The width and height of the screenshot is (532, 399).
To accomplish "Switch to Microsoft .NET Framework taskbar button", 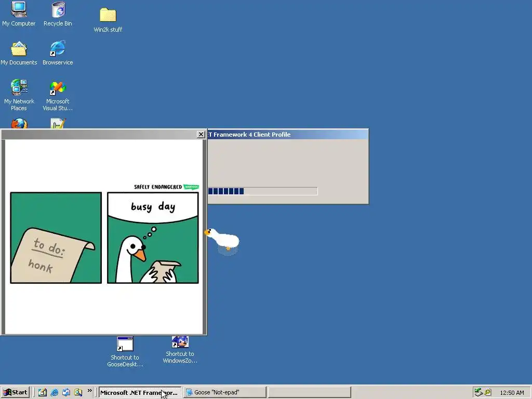I will click(140, 393).
